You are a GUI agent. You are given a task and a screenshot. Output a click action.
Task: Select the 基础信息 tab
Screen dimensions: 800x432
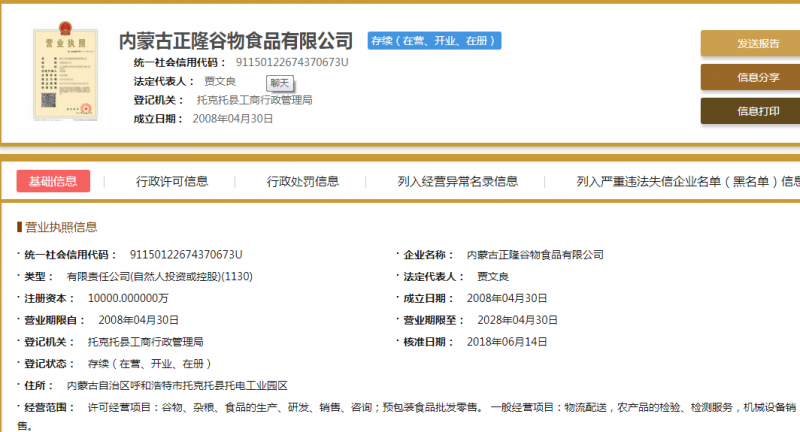53,181
